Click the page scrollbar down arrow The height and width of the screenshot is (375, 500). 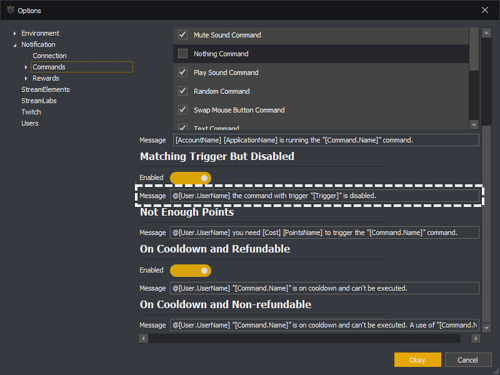pyautogui.click(x=487, y=328)
